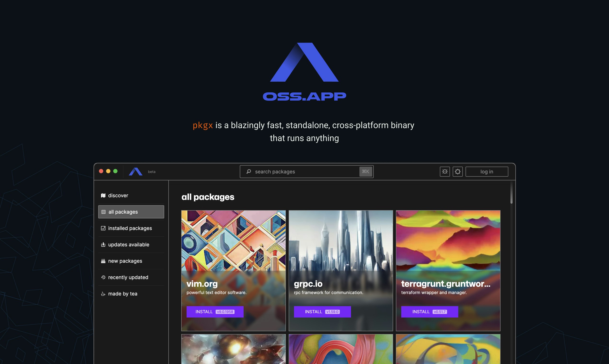Click the teacup icon for made by tea
Image resolution: width=609 pixels, height=364 pixels.
[103, 294]
